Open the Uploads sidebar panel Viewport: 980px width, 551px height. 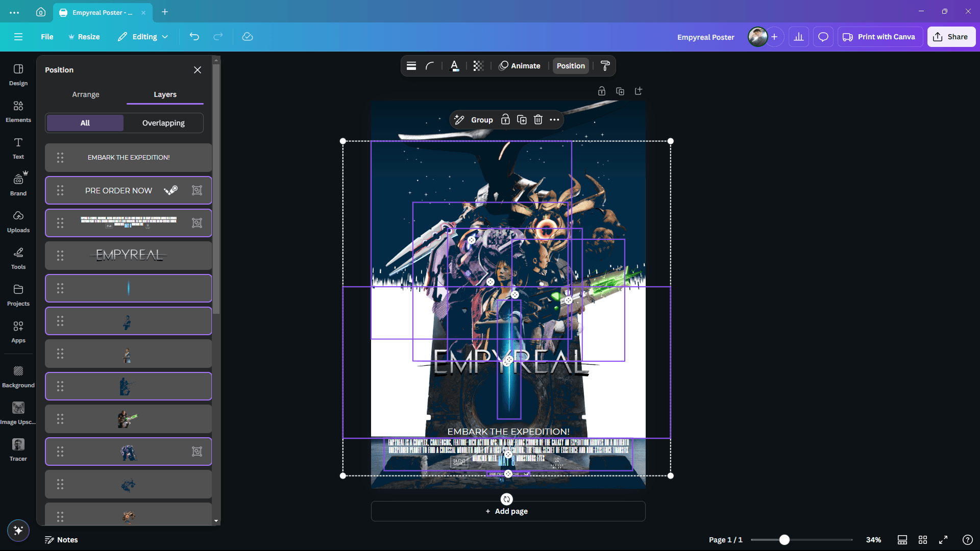(18, 221)
